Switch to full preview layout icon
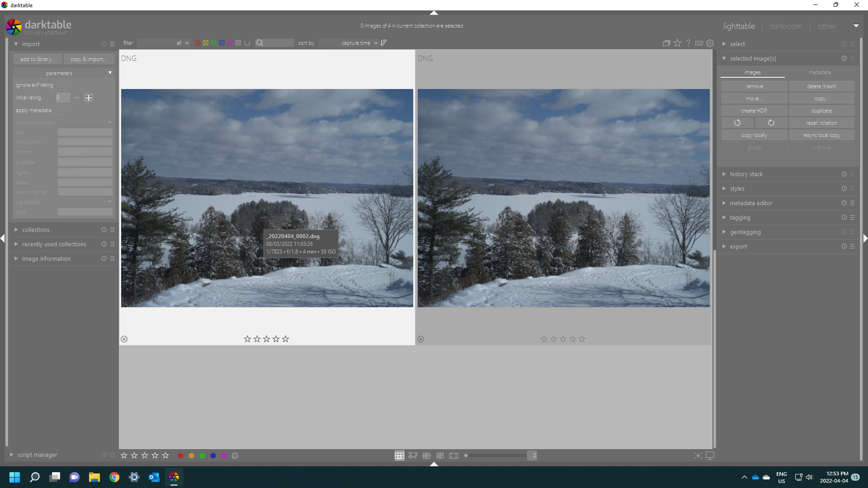 [453, 455]
